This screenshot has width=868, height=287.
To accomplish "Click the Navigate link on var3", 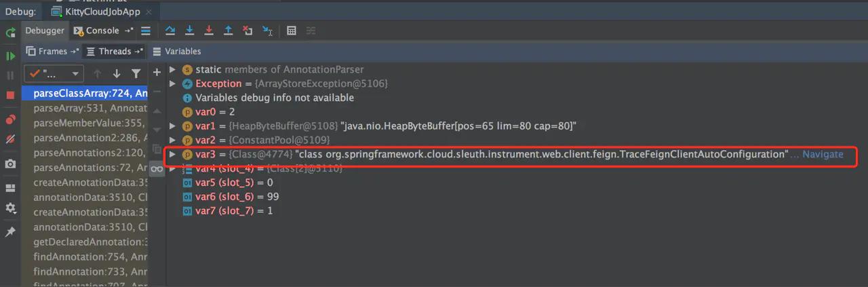I will tap(823, 154).
